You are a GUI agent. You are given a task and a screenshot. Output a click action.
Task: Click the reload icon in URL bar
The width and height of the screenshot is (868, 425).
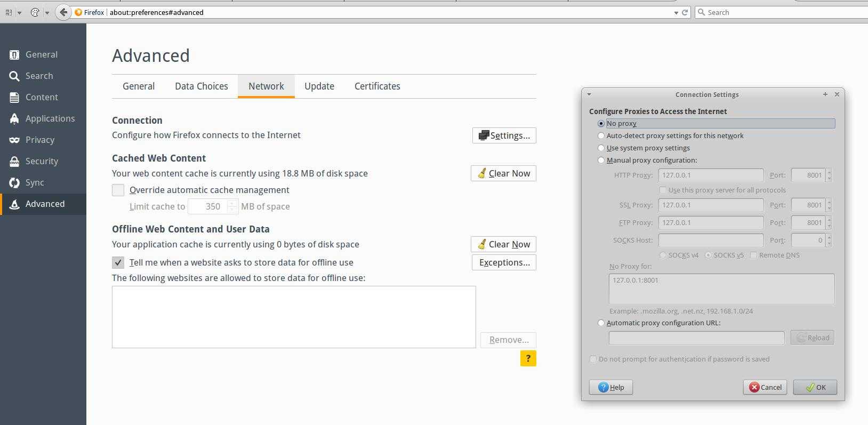[x=685, y=12]
